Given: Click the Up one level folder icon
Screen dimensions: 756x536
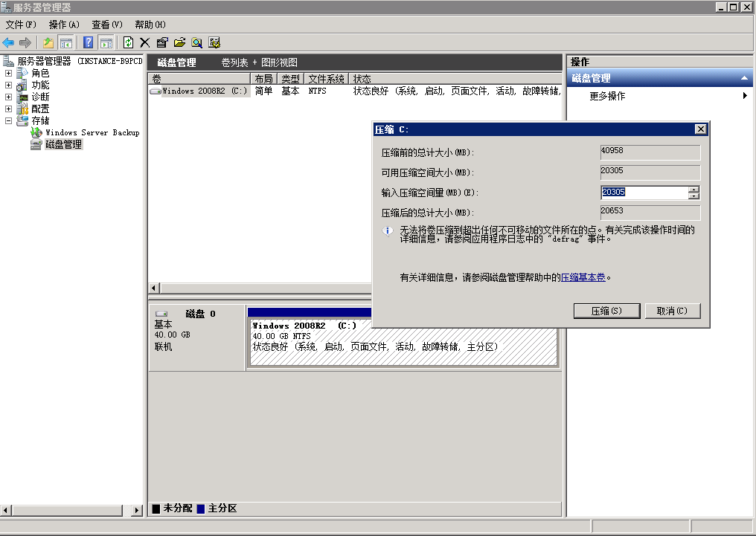Looking at the screenshot, I should click(48, 43).
